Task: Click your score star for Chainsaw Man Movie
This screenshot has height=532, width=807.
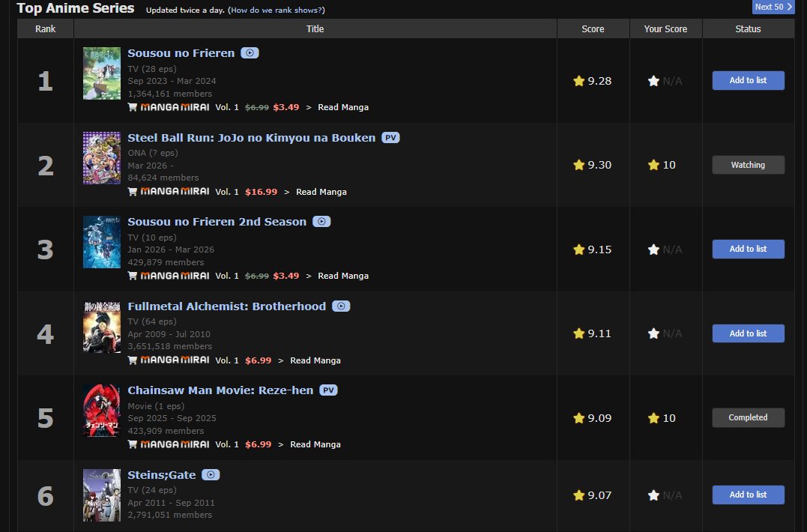Action: click(x=653, y=418)
